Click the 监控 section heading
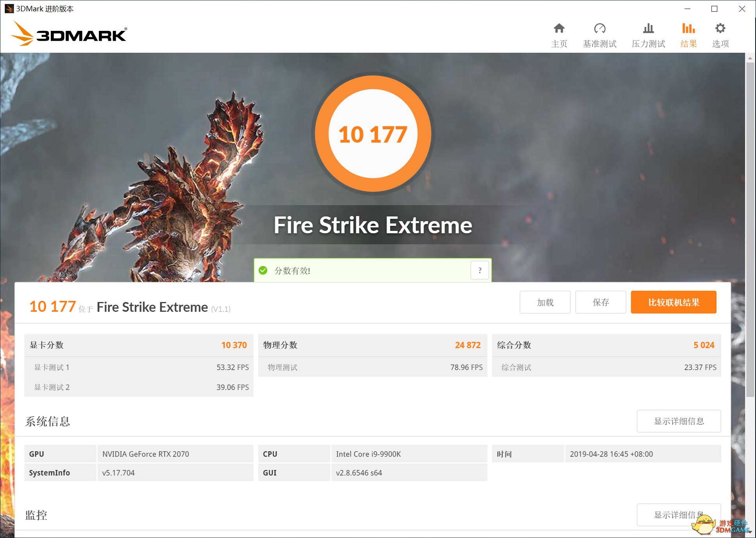 pyautogui.click(x=36, y=515)
